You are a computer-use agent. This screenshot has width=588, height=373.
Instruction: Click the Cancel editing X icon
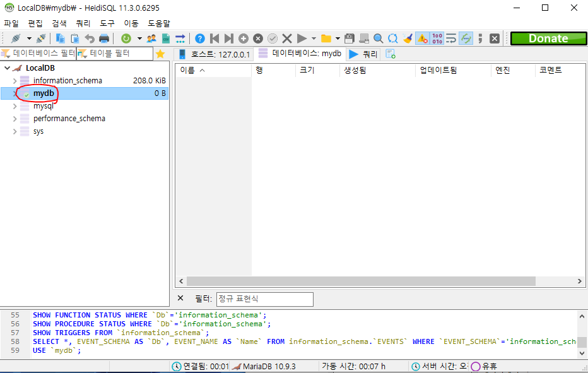pyautogui.click(x=287, y=38)
